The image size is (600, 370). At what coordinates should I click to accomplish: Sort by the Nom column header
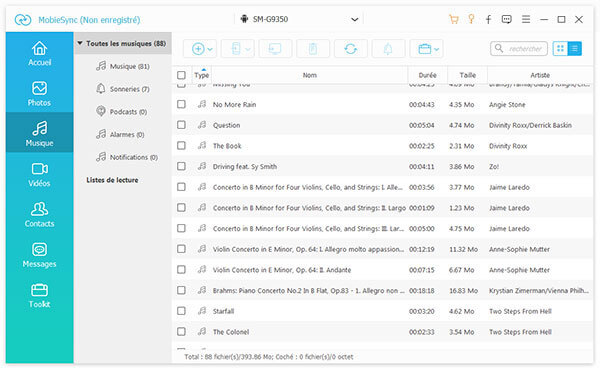pos(310,75)
